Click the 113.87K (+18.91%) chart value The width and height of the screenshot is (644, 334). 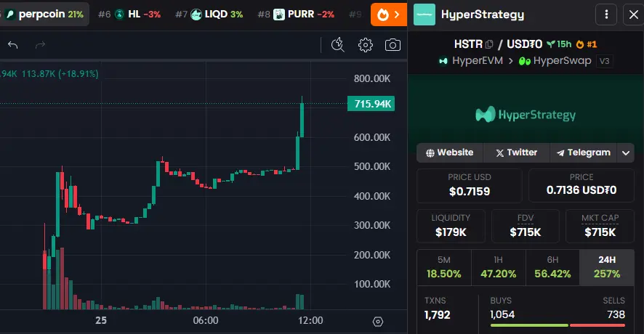(60, 74)
